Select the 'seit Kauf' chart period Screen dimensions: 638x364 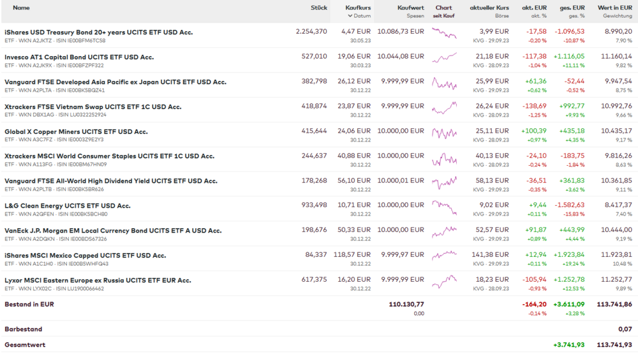[x=443, y=16]
